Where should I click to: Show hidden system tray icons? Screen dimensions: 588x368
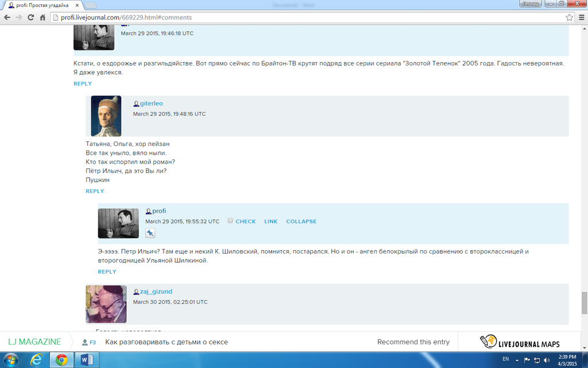(x=517, y=360)
